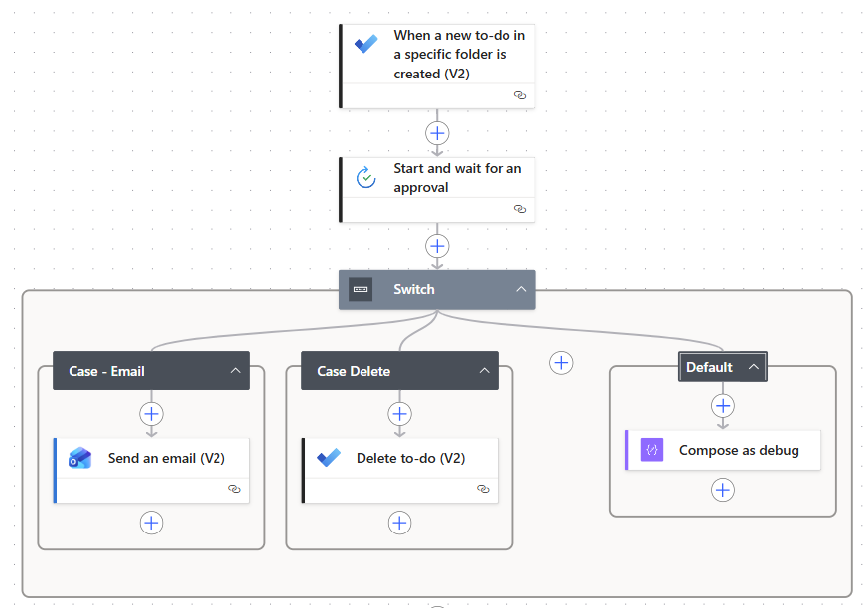The height and width of the screenshot is (608, 868).
Task: Click the connection link icon on 'Delete to-do (V2)'
Action: tap(484, 489)
